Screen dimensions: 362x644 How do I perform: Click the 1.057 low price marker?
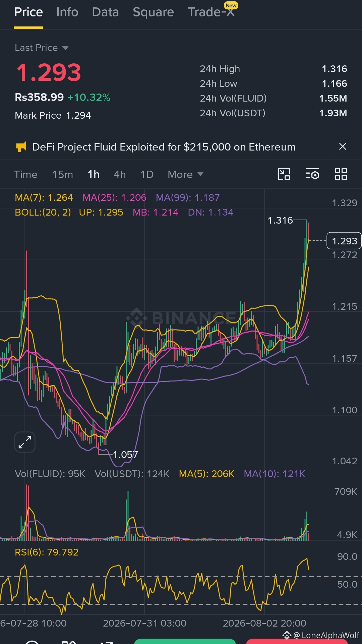pos(125,455)
